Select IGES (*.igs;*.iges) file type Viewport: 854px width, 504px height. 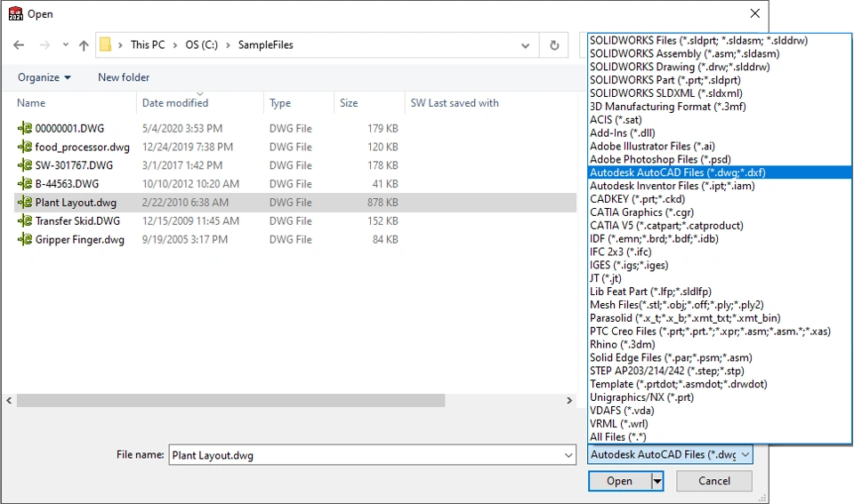pyautogui.click(x=720, y=265)
